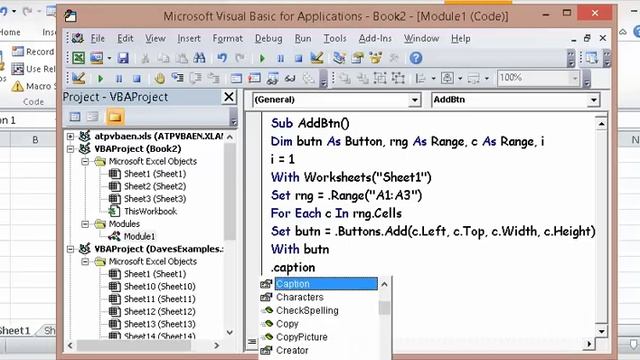Open the File menu
This screenshot has width=640, height=360.
point(98,38)
